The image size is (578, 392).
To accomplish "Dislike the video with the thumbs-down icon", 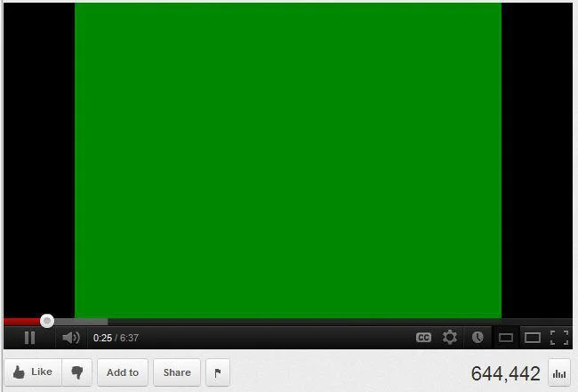I will 77,372.
